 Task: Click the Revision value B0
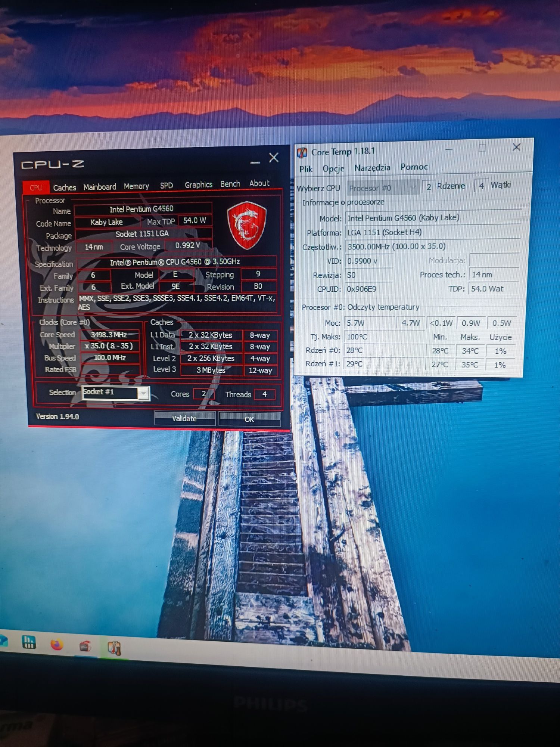click(x=258, y=286)
